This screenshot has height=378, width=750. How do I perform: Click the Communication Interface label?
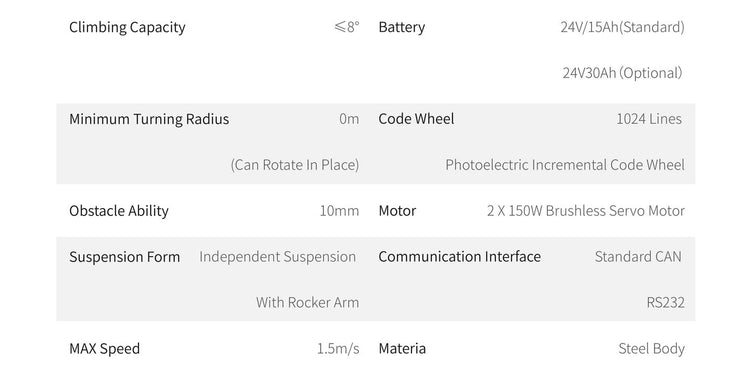(x=460, y=257)
